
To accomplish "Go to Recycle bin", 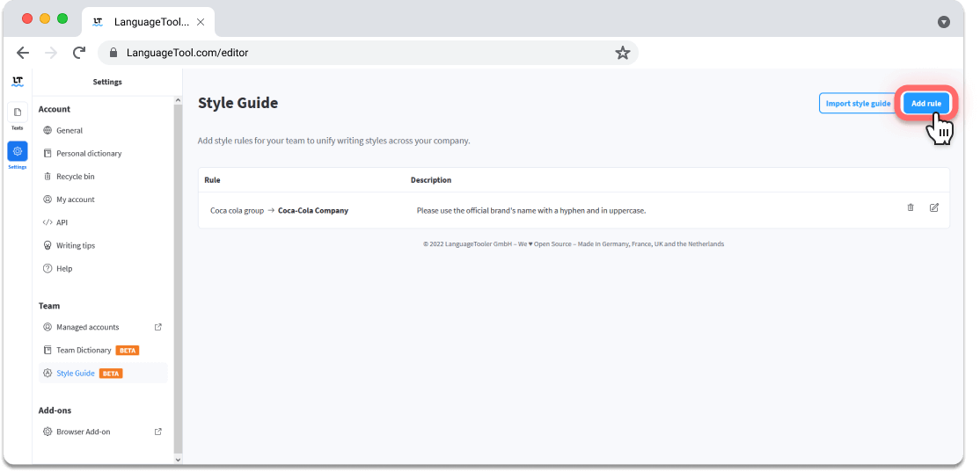I will (x=75, y=177).
